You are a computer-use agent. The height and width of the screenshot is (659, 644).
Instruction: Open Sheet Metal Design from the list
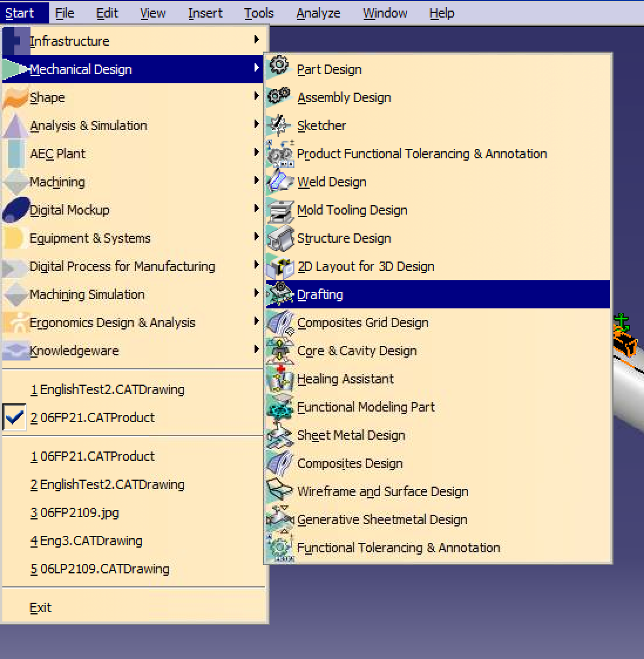(x=351, y=435)
